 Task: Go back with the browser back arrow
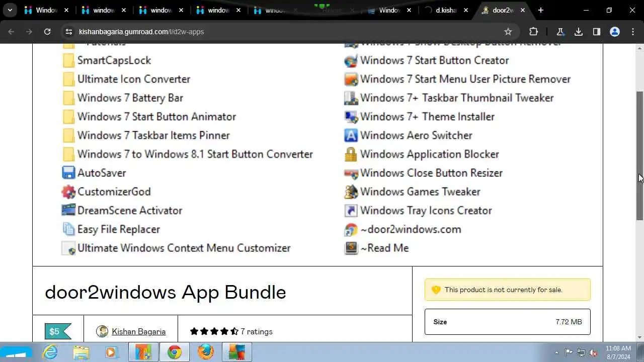(x=12, y=32)
